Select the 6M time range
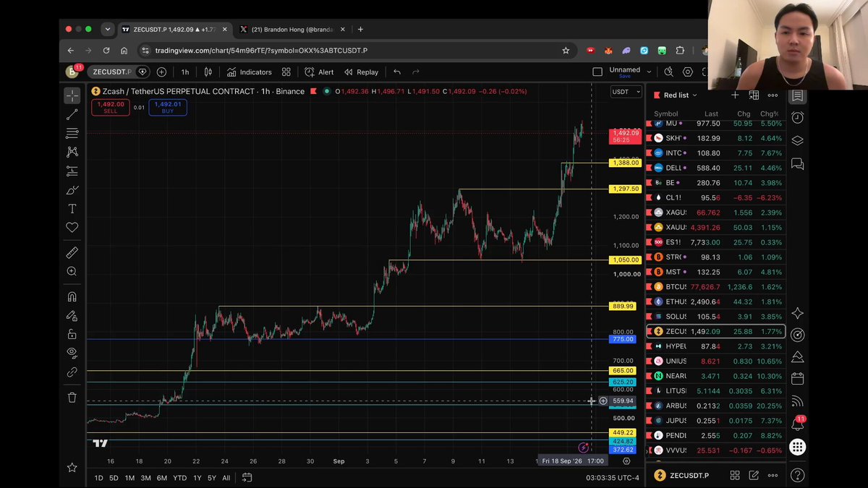868x488 pixels. (162, 478)
